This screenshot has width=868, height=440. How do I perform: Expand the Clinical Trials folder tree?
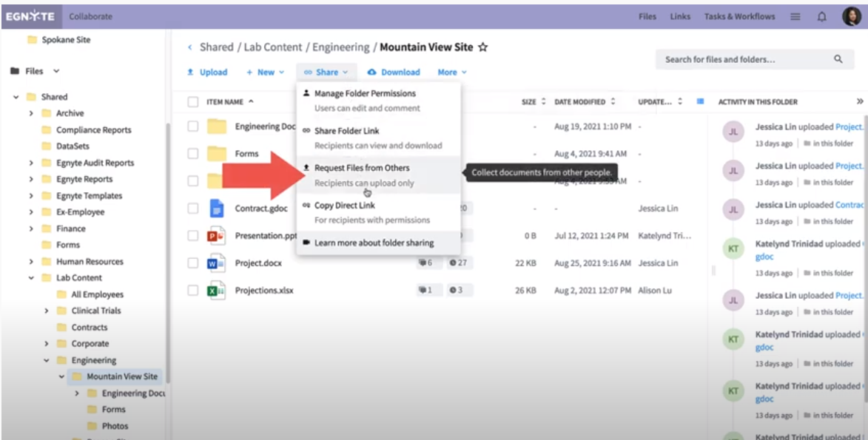pyautogui.click(x=47, y=311)
